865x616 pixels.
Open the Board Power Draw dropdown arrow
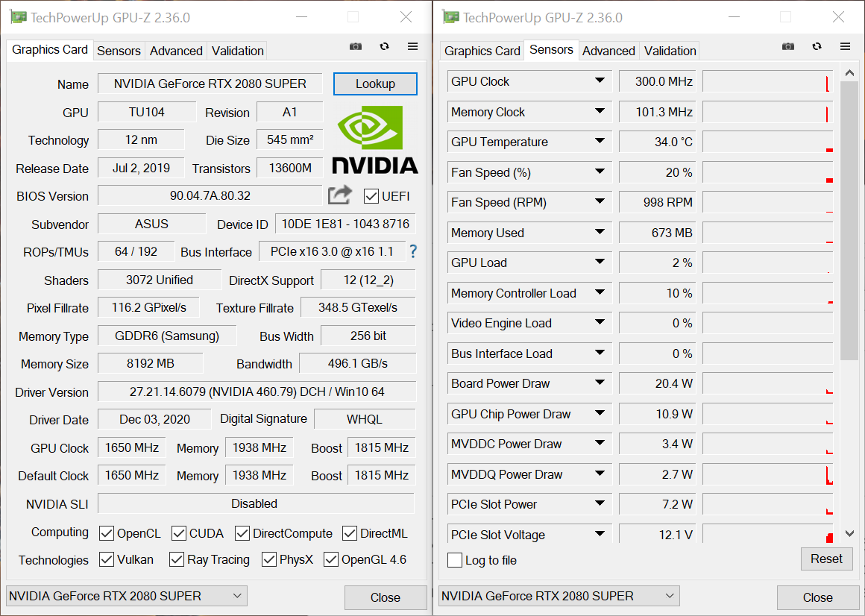(x=600, y=383)
